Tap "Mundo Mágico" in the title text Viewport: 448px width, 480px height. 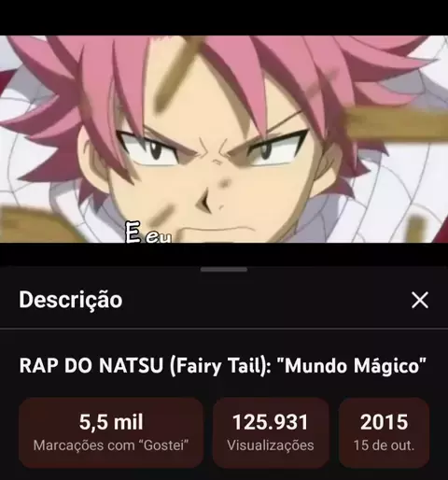click(x=351, y=365)
